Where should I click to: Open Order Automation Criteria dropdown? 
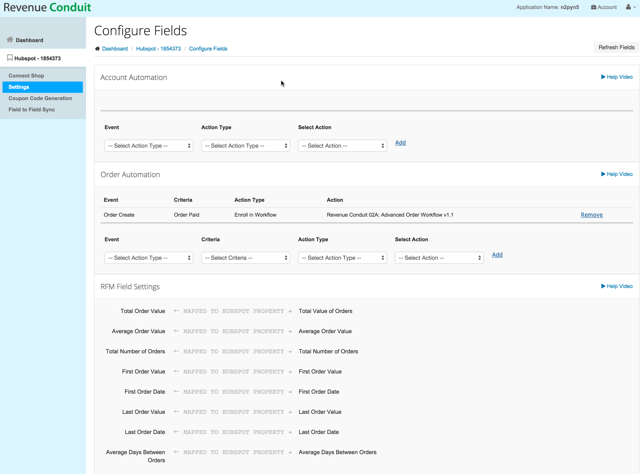pos(245,258)
